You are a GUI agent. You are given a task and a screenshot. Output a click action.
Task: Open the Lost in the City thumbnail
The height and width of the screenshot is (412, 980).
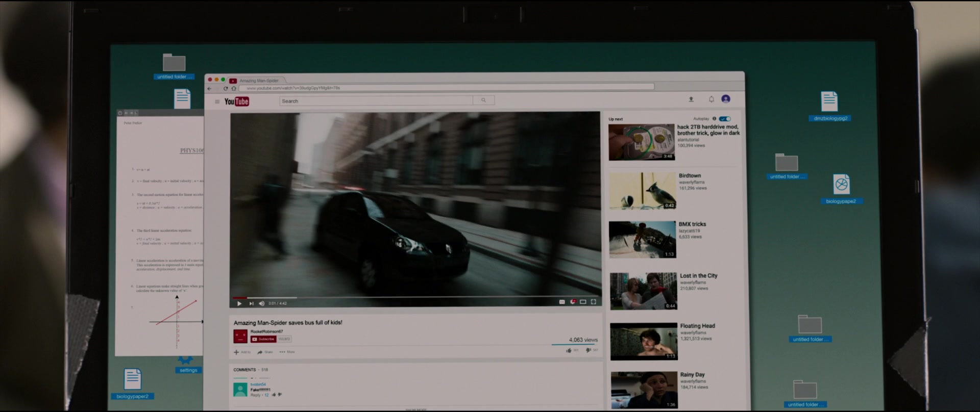[x=644, y=291]
